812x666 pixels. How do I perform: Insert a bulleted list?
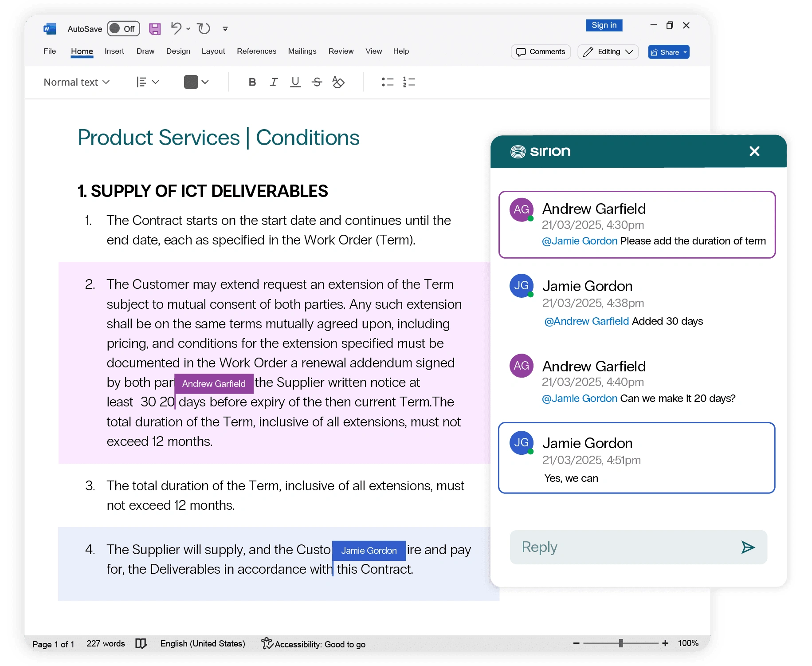pyautogui.click(x=387, y=82)
